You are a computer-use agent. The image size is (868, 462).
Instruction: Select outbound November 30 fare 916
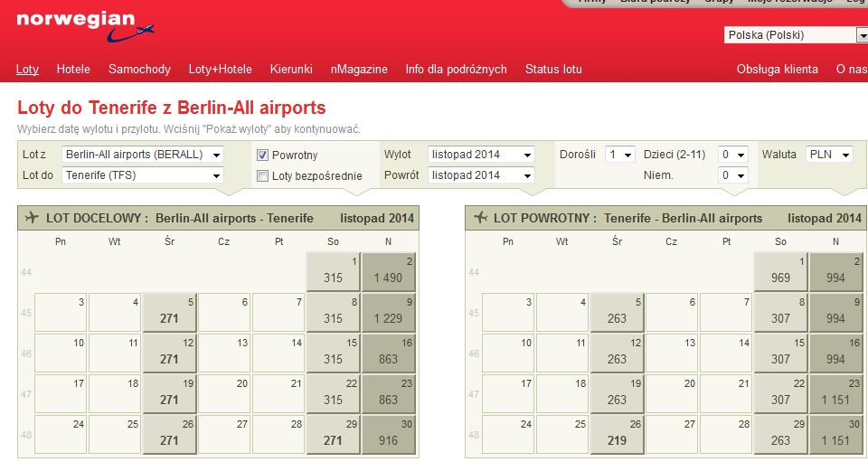(388, 435)
